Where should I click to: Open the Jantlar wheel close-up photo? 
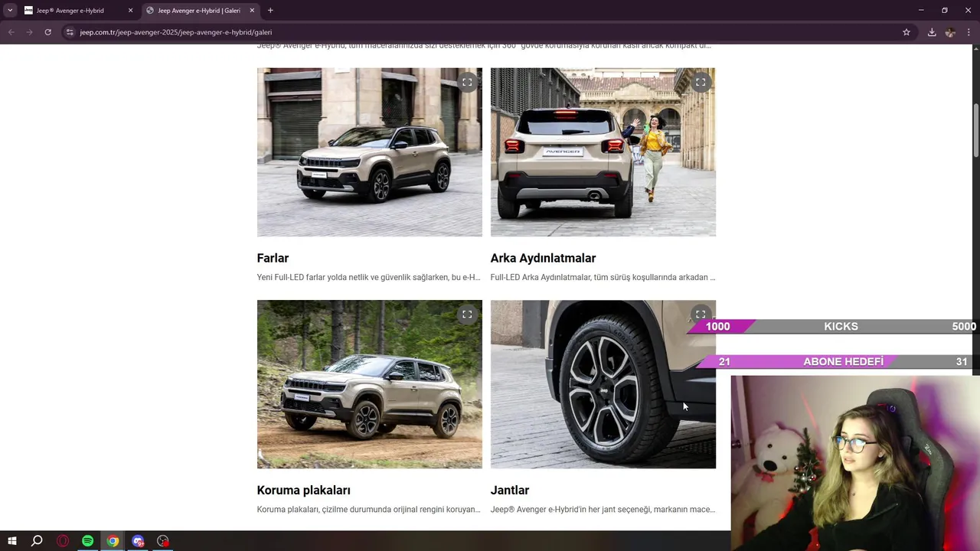603,384
